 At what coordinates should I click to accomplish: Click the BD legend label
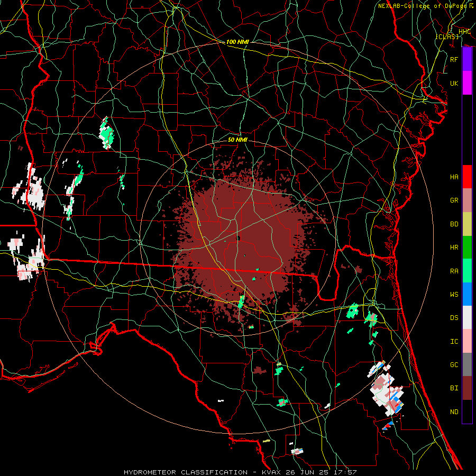coord(454,224)
